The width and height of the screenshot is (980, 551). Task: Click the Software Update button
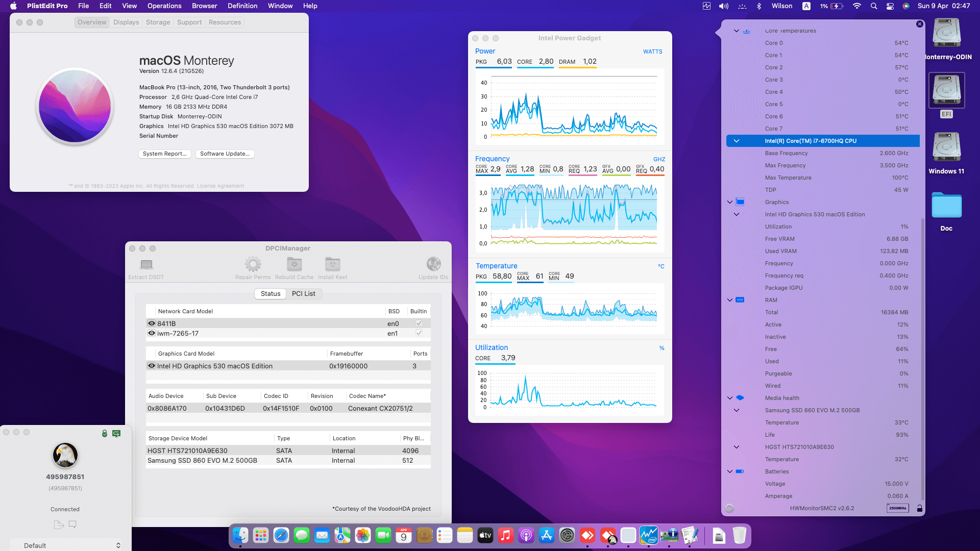pyautogui.click(x=225, y=154)
